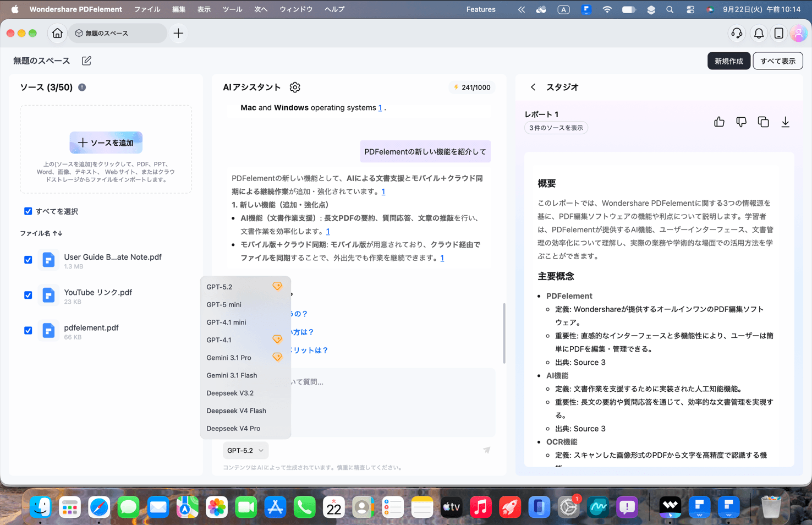Open citation 1 after Windows operating systems

[x=380, y=108]
